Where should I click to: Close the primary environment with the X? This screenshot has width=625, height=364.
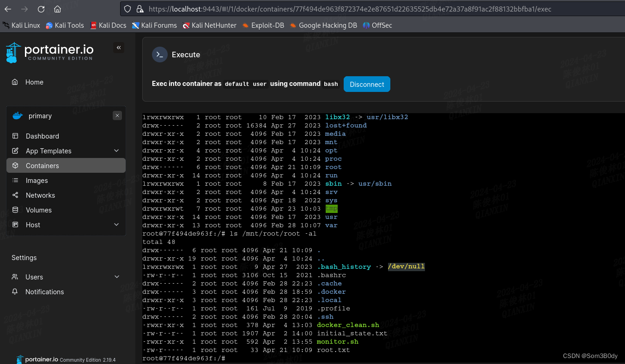pyautogui.click(x=117, y=115)
